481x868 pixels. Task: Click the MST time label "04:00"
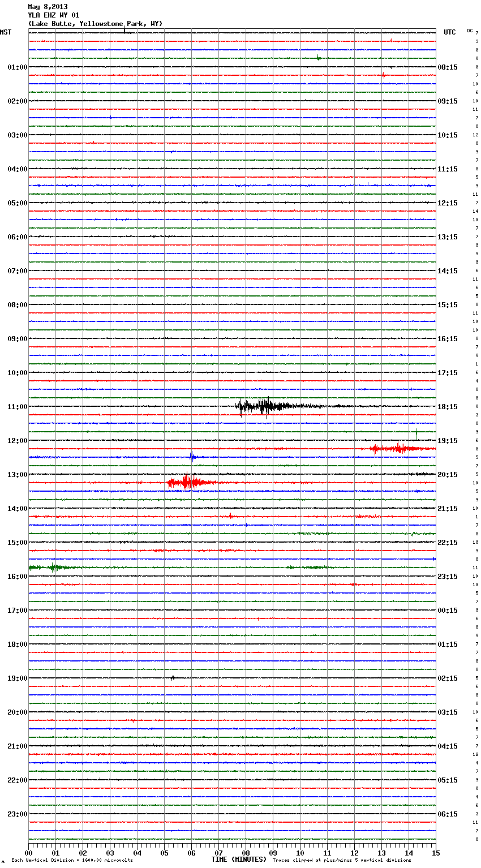point(18,169)
